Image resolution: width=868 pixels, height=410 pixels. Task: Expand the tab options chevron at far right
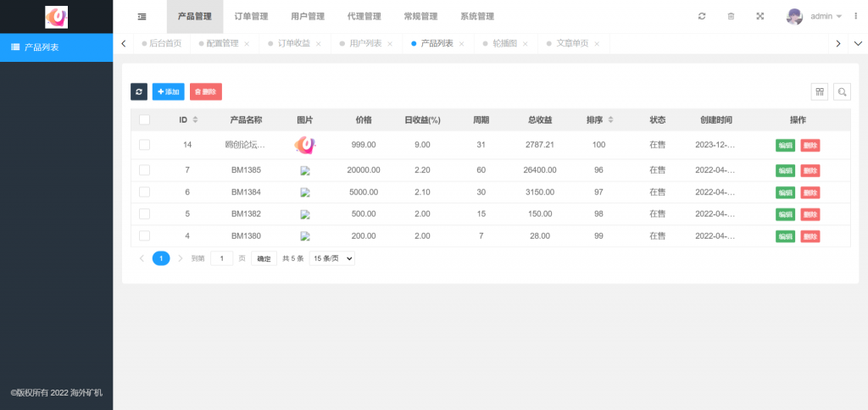pyautogui.click(x=858, y=44)
